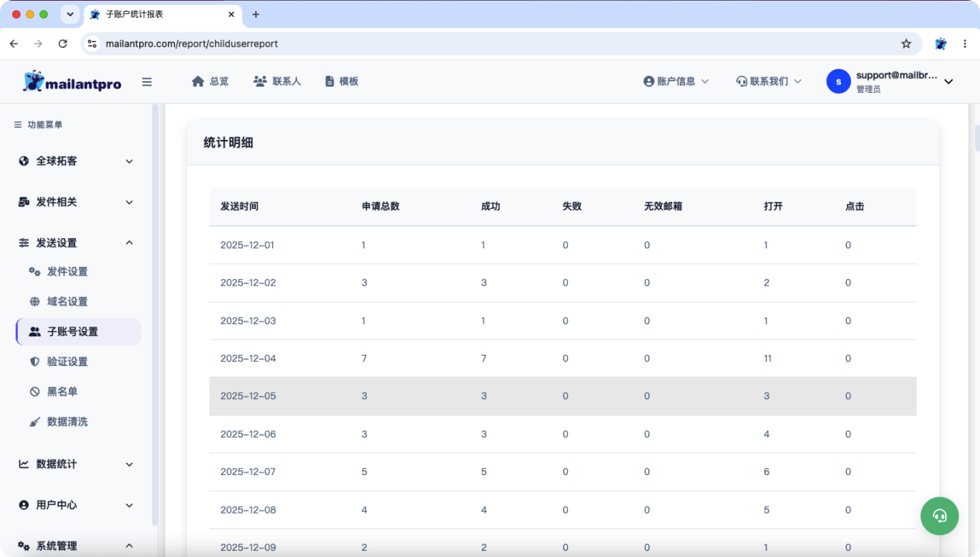Click the 打开 column header
This screenshot has width=980, height=557.
coord(773,207)
